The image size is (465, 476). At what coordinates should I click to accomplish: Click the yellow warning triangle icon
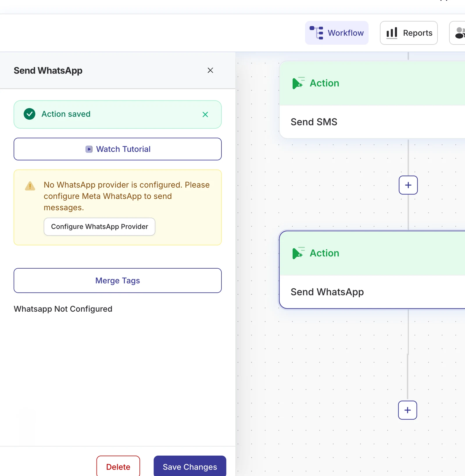[x=30, y=186]
